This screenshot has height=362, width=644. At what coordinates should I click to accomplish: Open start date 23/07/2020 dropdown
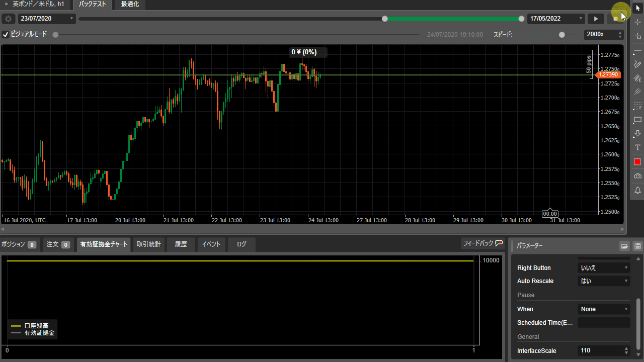coord(47,19)
